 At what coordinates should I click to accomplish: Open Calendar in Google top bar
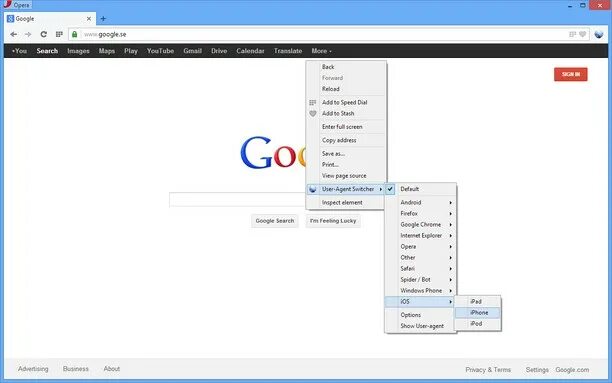[x=250, y=51]
